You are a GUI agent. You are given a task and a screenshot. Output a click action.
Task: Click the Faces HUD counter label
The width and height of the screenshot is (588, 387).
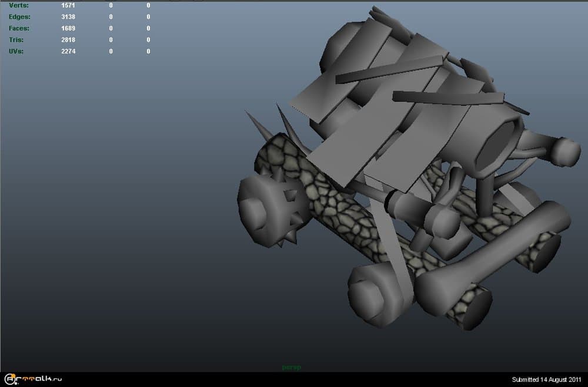20,28
